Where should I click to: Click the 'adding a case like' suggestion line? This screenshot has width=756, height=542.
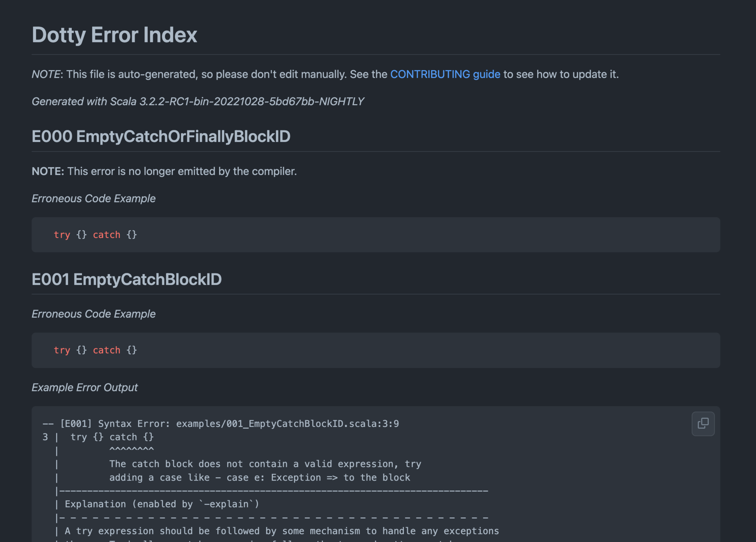tap(260, 477)
